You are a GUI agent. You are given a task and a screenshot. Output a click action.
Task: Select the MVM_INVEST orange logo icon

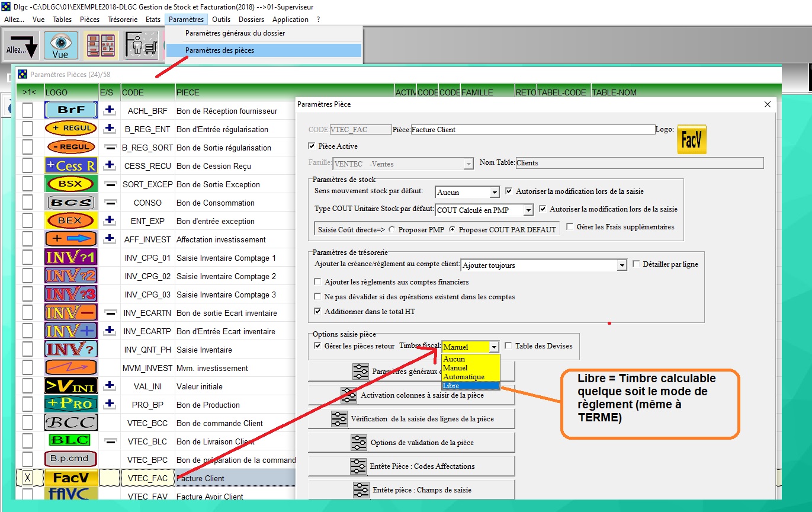[x=70, y=367]
